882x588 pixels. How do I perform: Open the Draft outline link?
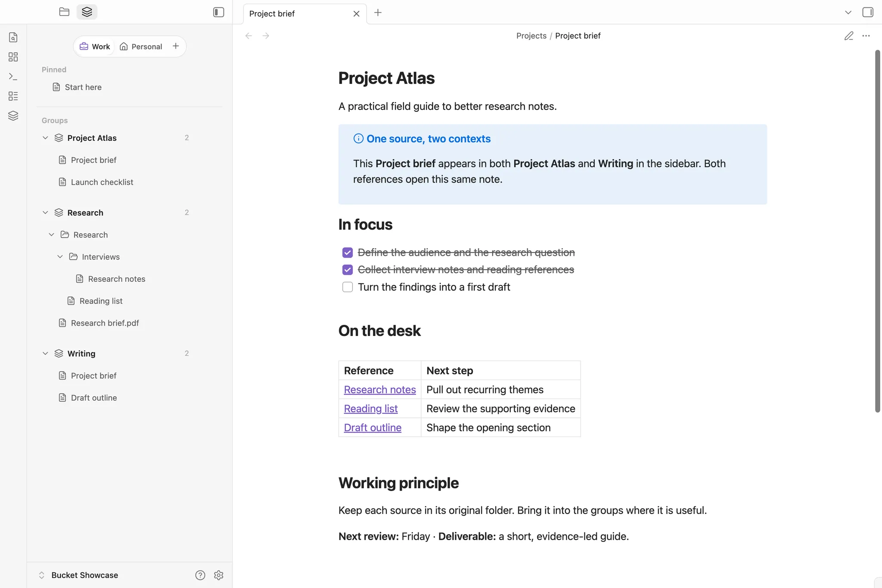pos(373,427)
